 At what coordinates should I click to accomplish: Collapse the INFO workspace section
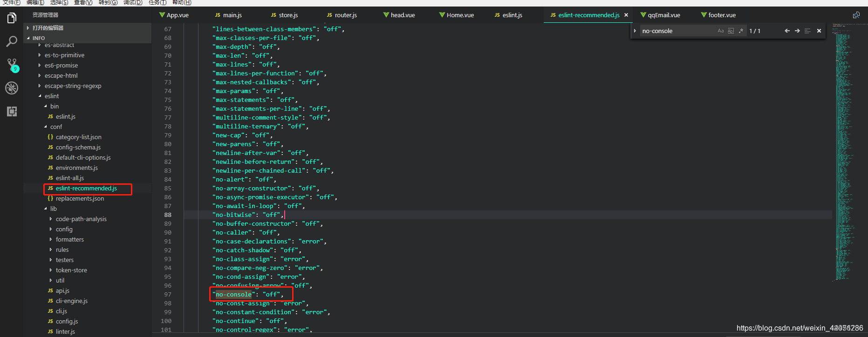tap(88, 38)
